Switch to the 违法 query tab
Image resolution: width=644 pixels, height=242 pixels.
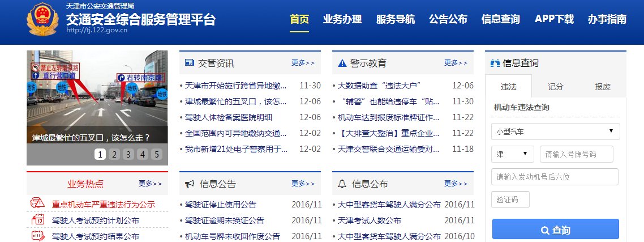(508, 86)
